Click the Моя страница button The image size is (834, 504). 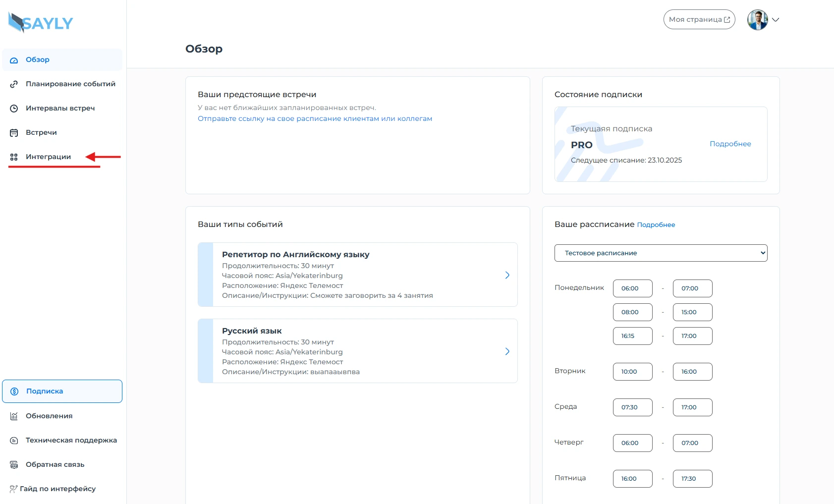699,20
